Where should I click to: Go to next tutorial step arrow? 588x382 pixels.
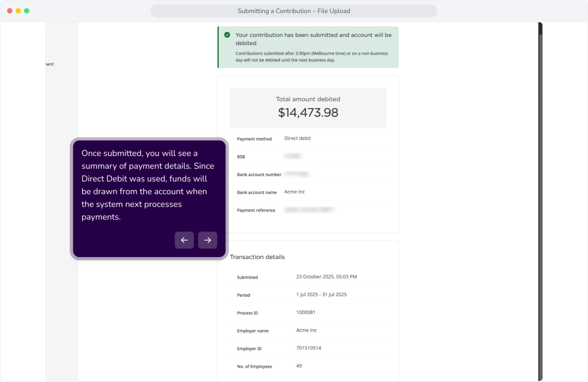pos(207,240)
